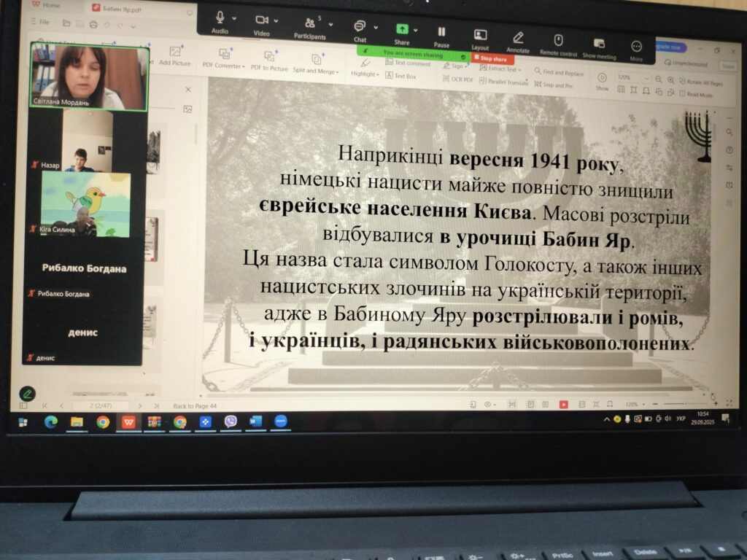Click the image icon in side panel

click(x=187, y=109)
